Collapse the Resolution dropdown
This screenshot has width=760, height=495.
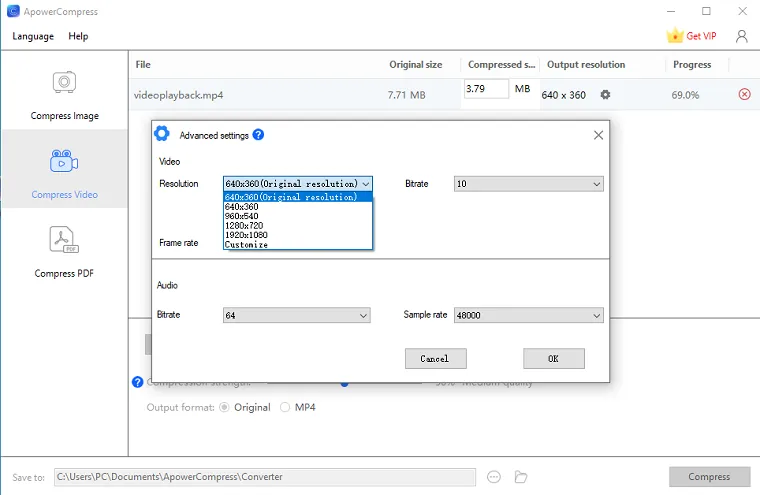click(x=366, y=184)
